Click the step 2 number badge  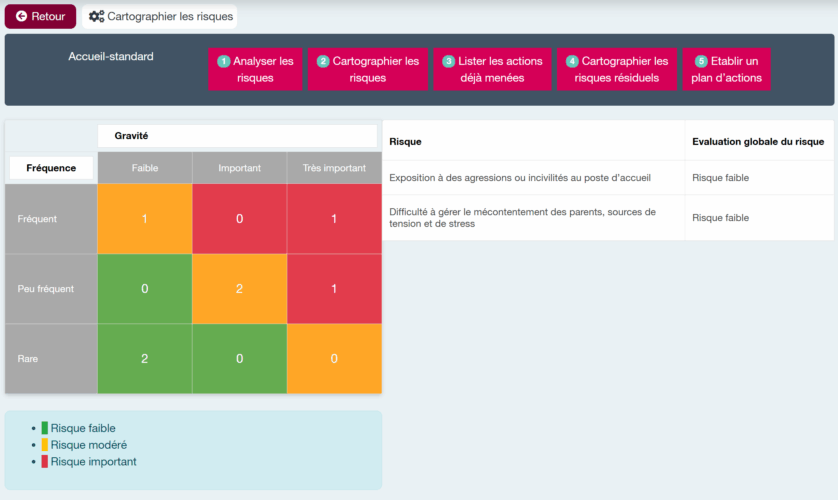point(323,62)
